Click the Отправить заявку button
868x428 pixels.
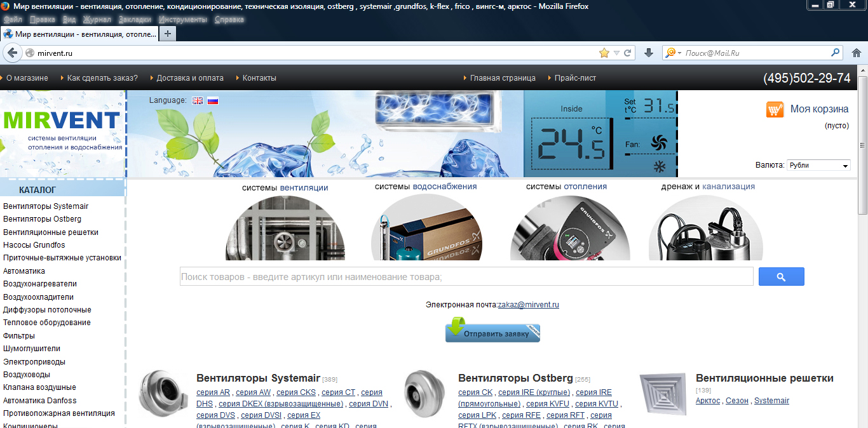(x=492, y=330)
